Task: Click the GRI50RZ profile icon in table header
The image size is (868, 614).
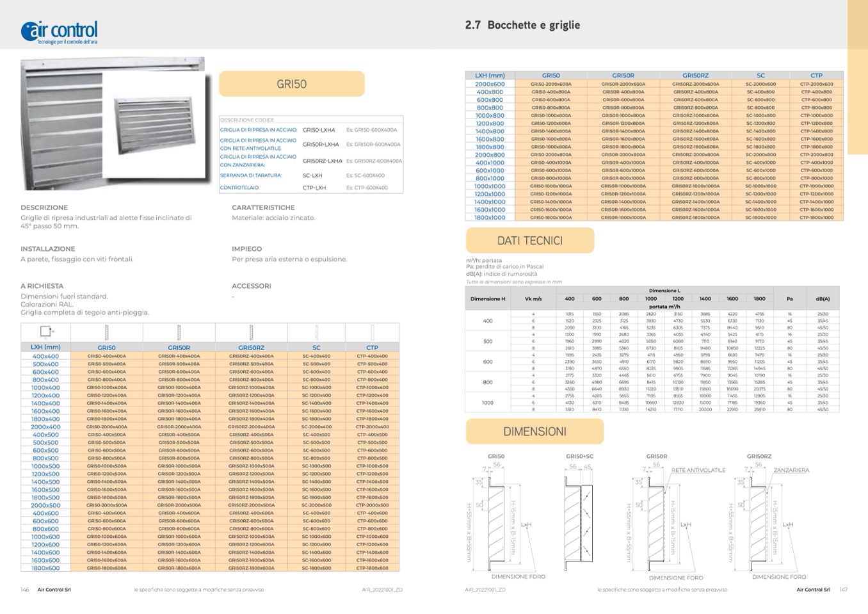Action: coord(251,332)
